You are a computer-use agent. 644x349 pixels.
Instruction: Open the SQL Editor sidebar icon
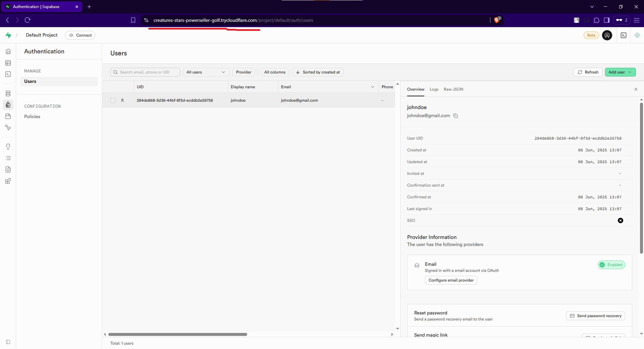tap(8, 74)
